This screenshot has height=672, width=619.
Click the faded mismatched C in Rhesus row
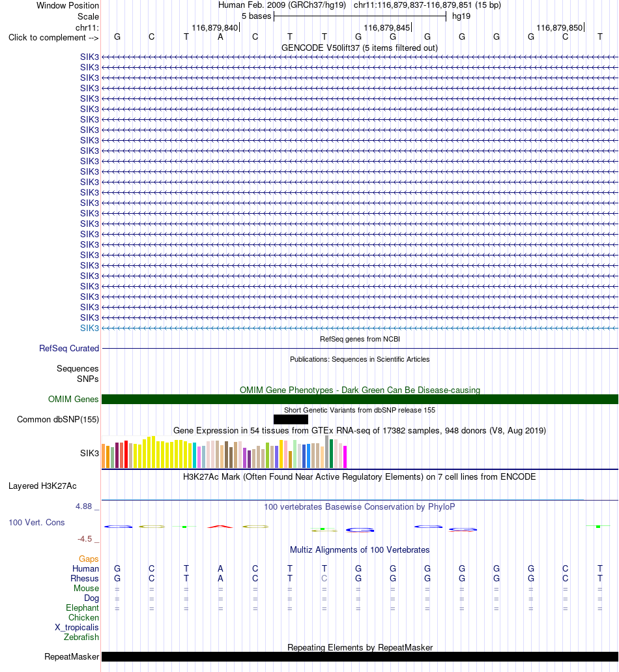(x=324, y=579)
